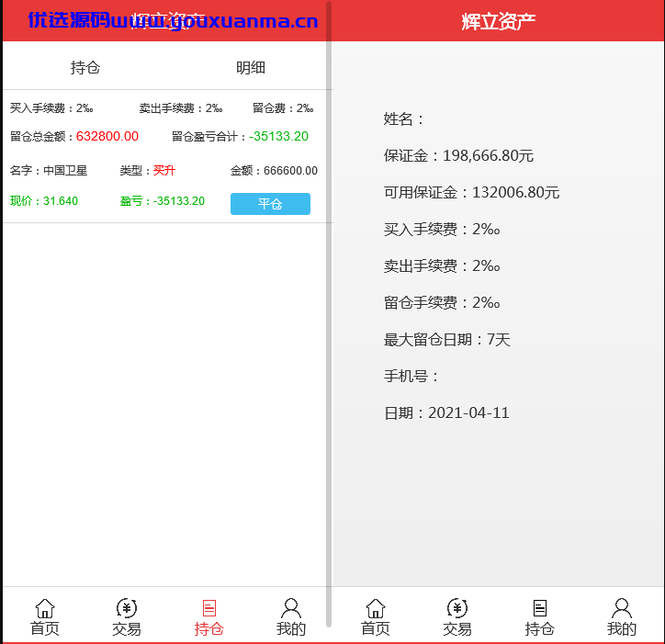The image size is (665, 644).
Task: Click the 买入手续费 2‰ text in left panel
Action: 51,108
